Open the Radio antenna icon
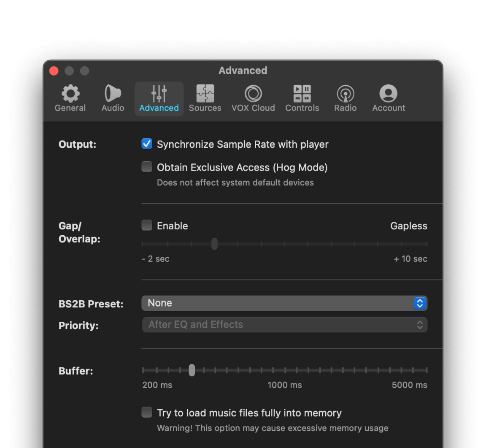The height and width of the screenshot is (448, 486). (x=345, y=93)
